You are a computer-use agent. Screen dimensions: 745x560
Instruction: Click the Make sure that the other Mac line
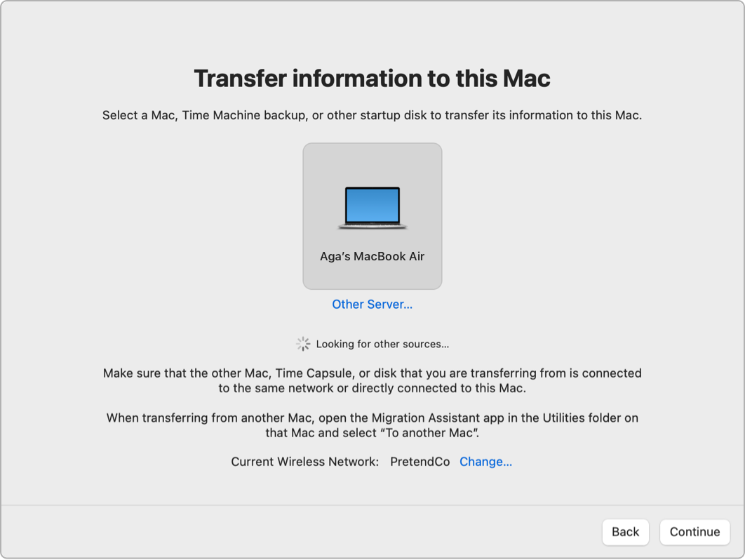coord(372,373)
